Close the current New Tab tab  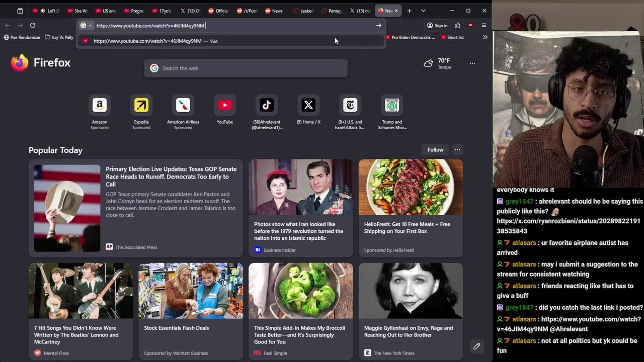click(x=396, y=11)
